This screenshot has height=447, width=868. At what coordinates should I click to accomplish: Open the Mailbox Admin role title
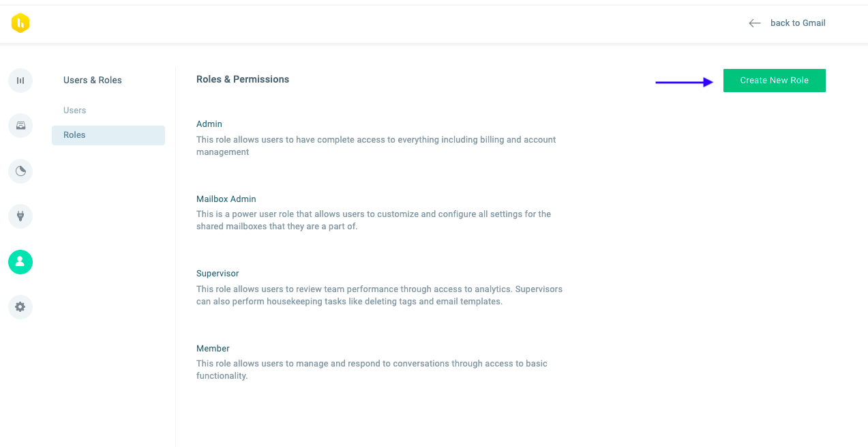[226, 199]
